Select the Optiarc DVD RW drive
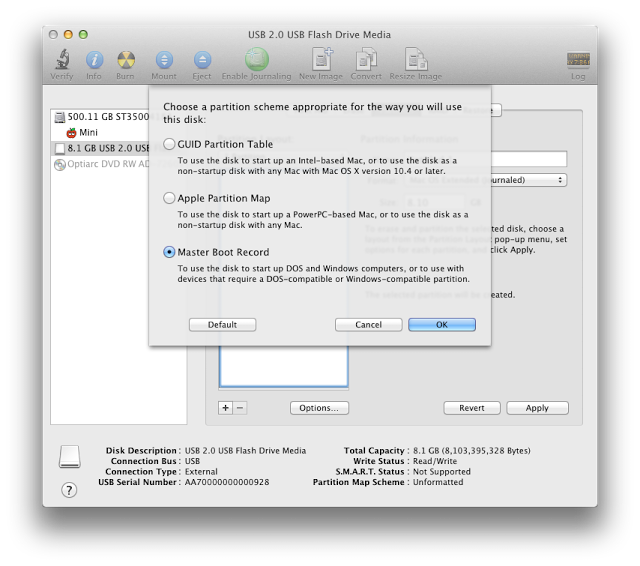Image resolution: width=640 pixels, height=566 pixels. [x=102, y=164]
